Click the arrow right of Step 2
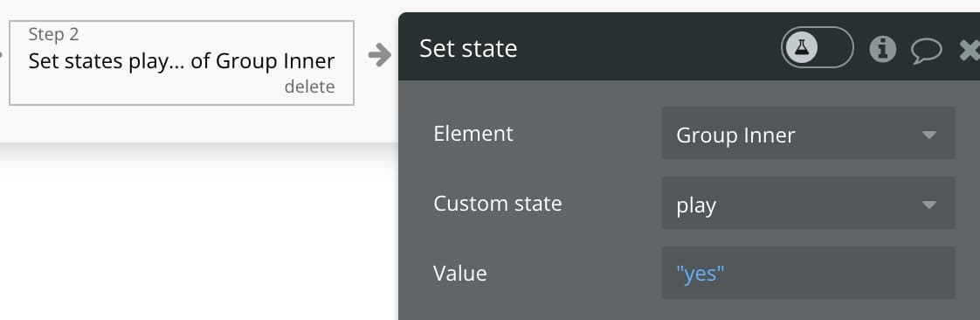Viewport: 980px width, 320px height. tap(379, 55)
